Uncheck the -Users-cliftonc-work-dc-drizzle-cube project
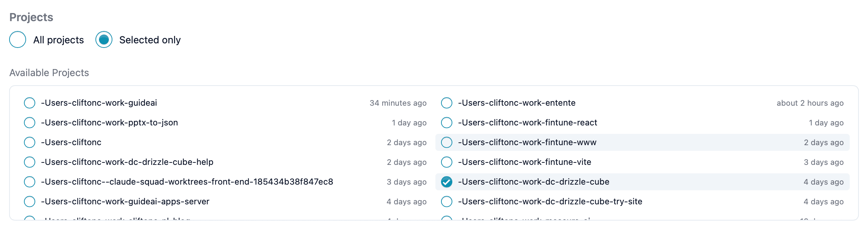868x229 pixels. [x=447, y=182]
